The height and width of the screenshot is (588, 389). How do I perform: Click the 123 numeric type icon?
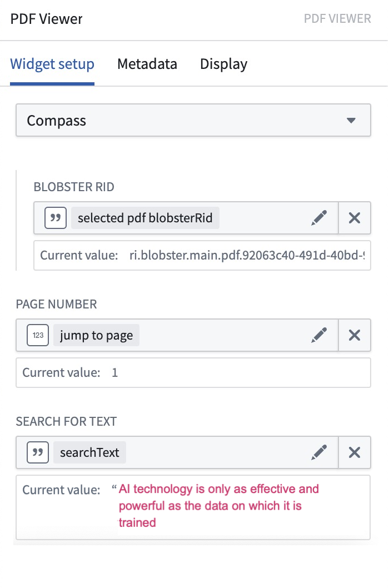(38, 335)
